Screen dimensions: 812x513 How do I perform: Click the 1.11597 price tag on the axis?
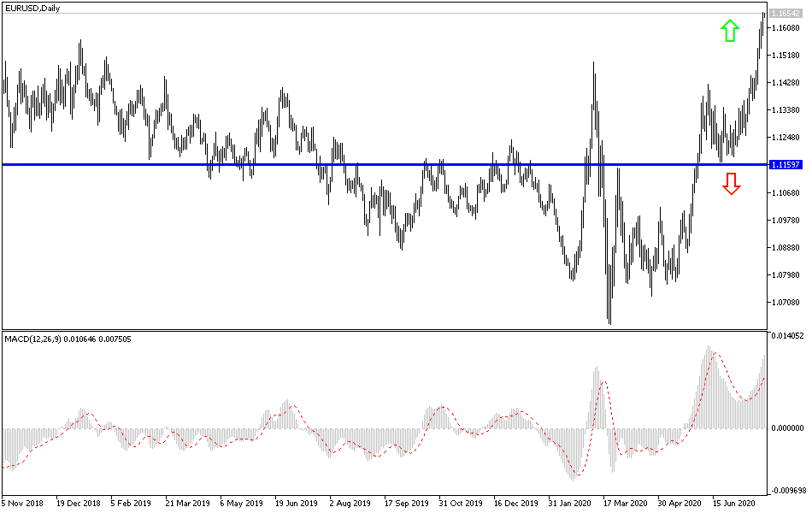[x=785, y=162]
